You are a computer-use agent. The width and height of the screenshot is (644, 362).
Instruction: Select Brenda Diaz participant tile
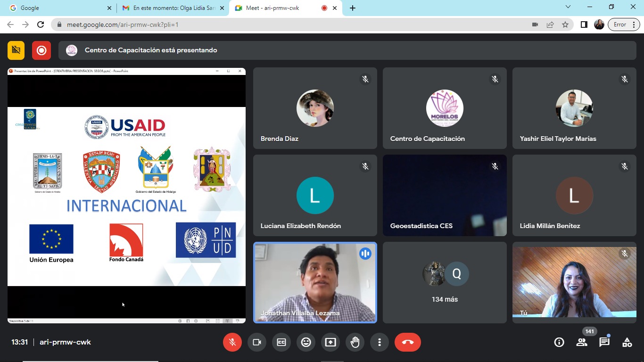point(315,108)
